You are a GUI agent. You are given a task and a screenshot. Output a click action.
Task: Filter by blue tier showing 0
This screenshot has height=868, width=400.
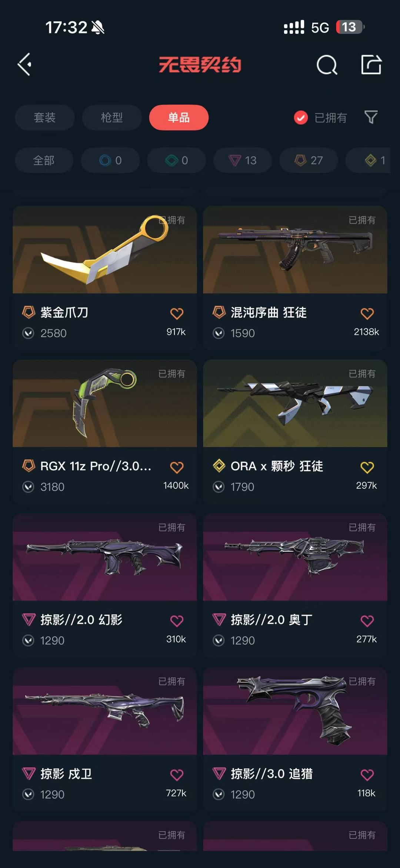click(x=110, y=160)
